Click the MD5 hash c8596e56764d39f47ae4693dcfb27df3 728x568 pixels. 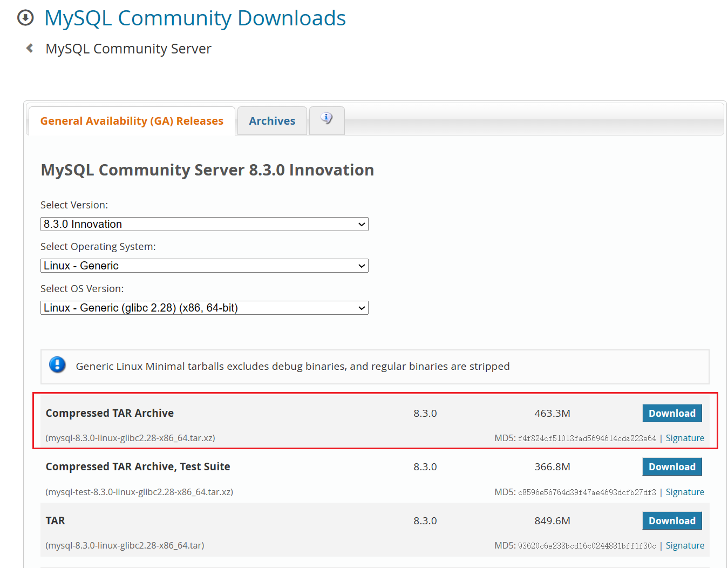click(587, 492)
